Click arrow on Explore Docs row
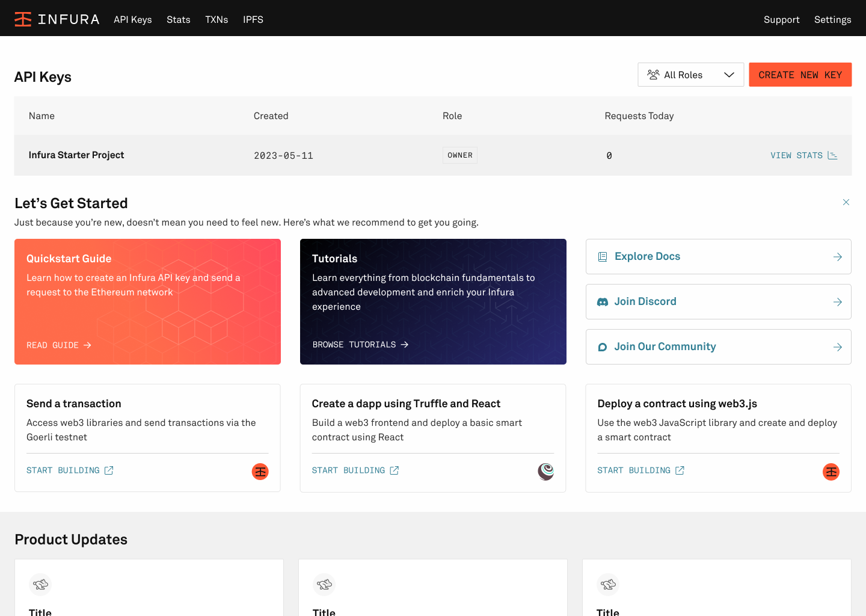Image resolution: width=866 pixels, height=616 pixels. (x=838, y=257)
